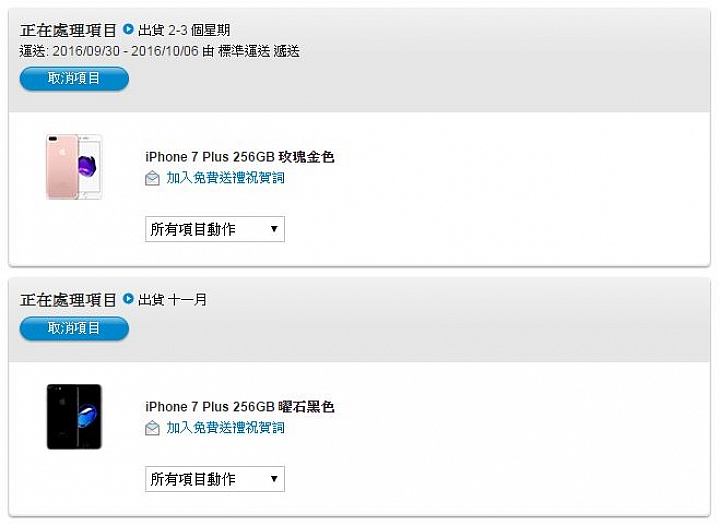Click dropdown arrow of first 所有項目動作 menu
This screenshot has height=526, width=720.
(274, 229)
